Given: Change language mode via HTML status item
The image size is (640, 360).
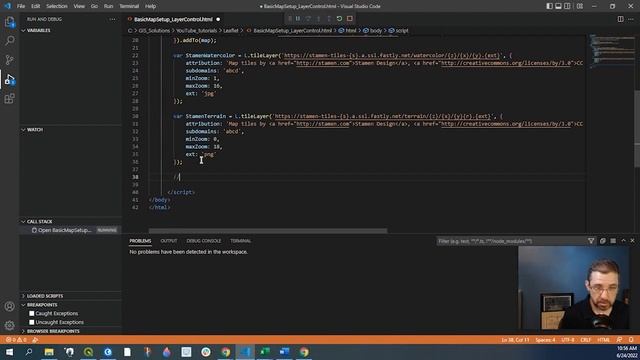Looking at the screenshot, I should click(603, 340).
